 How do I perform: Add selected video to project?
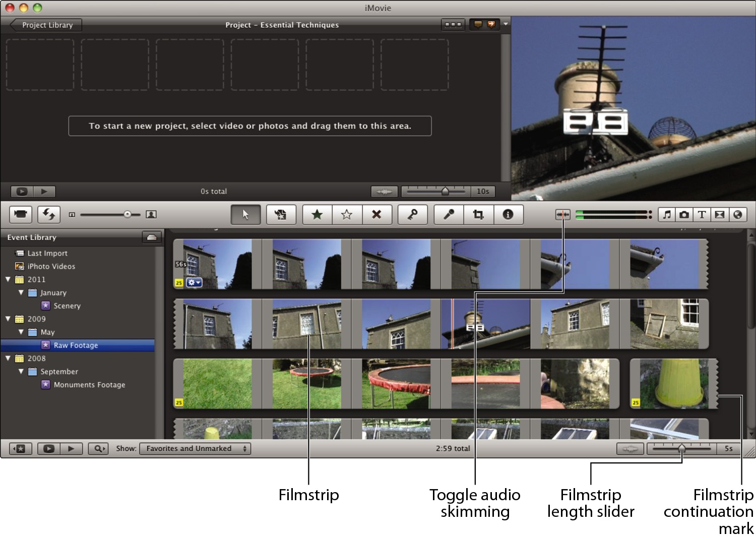(281, 214)
